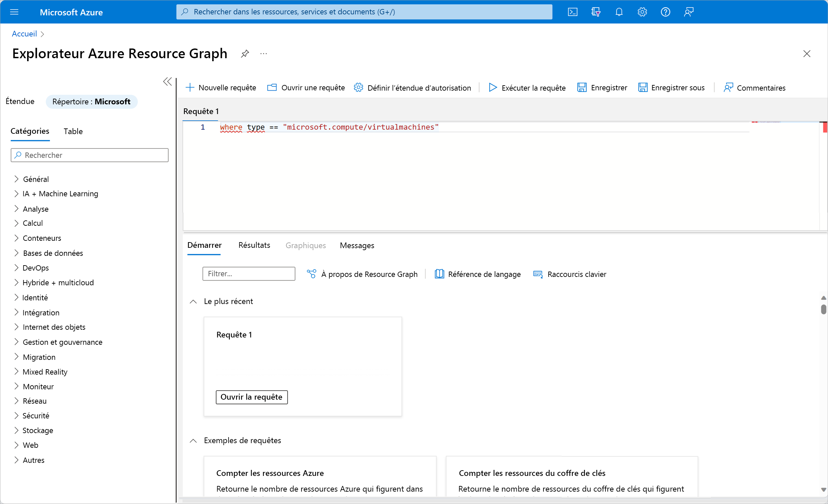Open the Compter les ressources du coffre de clés card
This screenshot has width=828, height=504.
(x=572, y=477)
